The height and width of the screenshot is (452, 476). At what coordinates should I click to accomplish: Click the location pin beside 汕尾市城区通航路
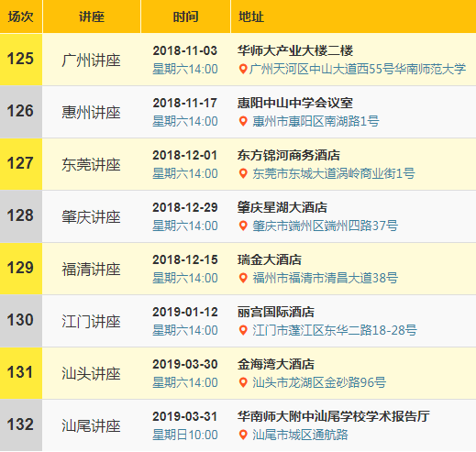tap(243, 435)
